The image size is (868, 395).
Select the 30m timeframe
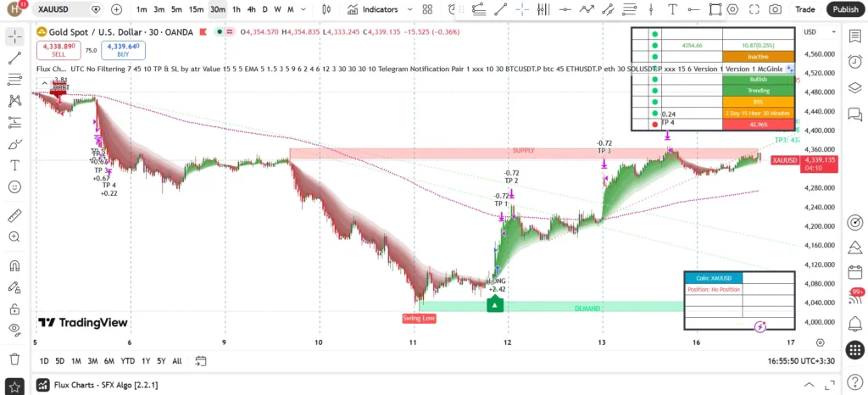coord(218,9)
